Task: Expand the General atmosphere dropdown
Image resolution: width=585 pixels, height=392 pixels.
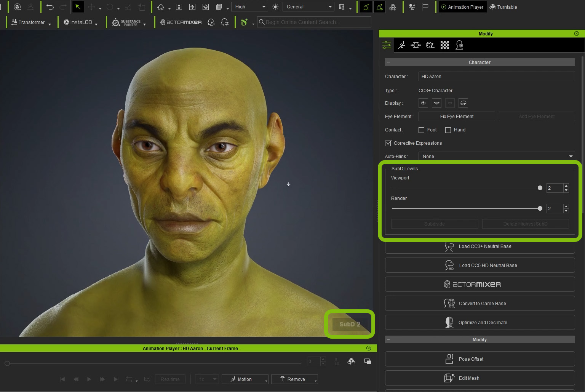Action: (x=308, y=7)
